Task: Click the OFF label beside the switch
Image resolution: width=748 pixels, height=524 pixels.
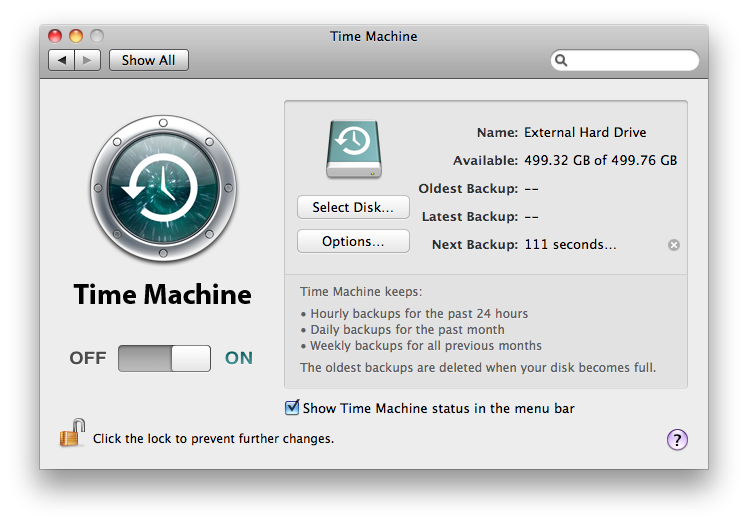Action: click(x=87, y=358)
